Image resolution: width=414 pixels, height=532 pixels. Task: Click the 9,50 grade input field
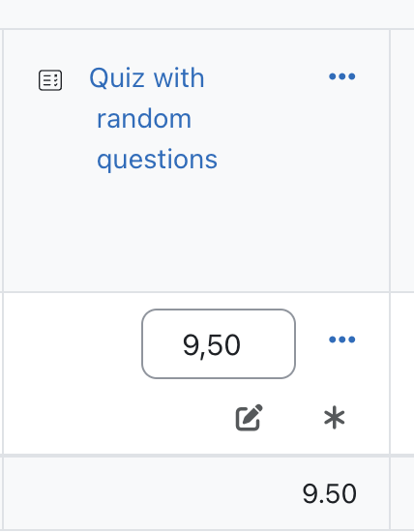tap(219, 343)
